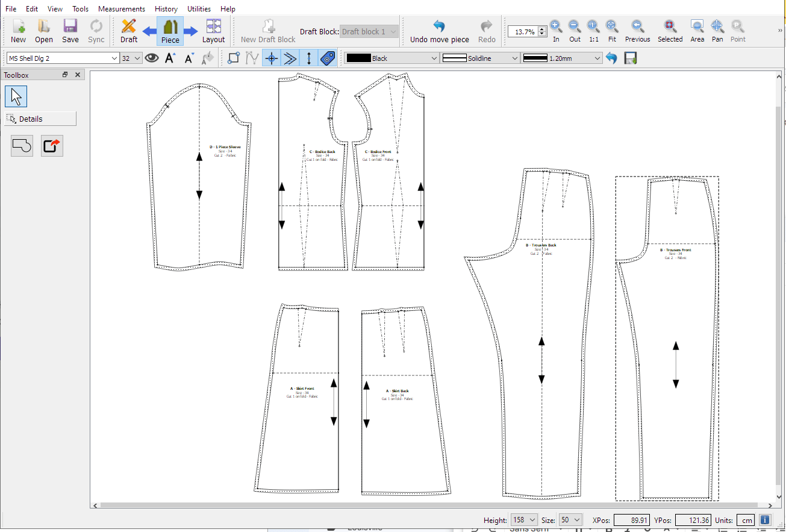Click Undo move piece

(x=439, y=31)
